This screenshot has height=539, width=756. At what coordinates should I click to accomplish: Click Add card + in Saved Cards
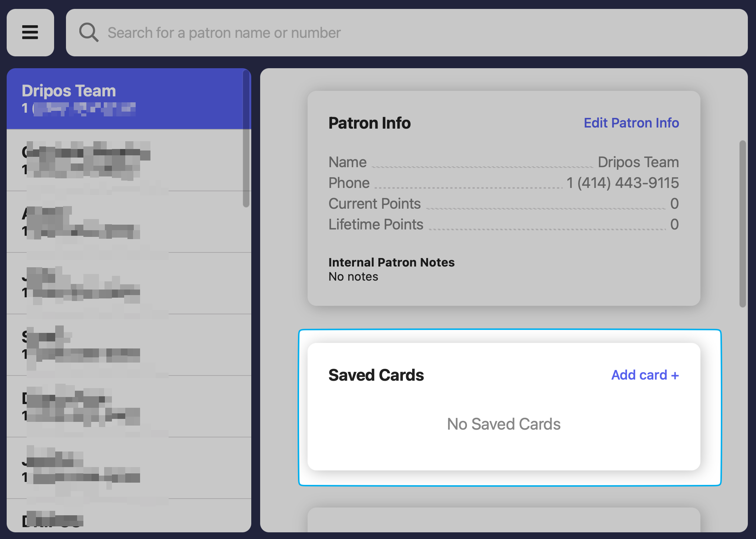point(645,375)
